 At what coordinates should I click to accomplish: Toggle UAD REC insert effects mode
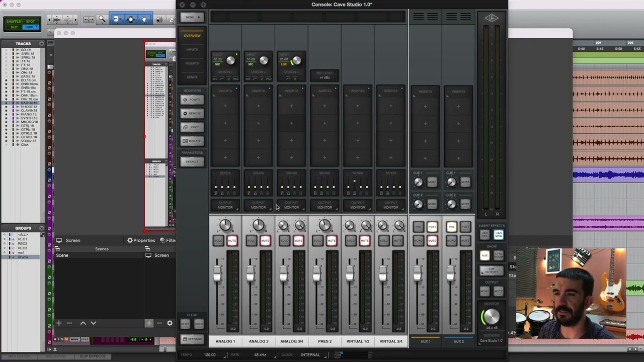click(485, 234)
